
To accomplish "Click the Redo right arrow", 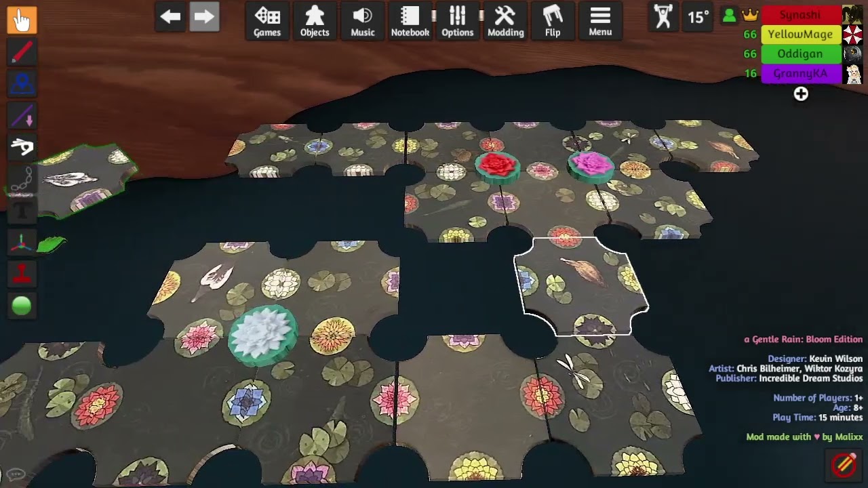I will click(204, 17).
